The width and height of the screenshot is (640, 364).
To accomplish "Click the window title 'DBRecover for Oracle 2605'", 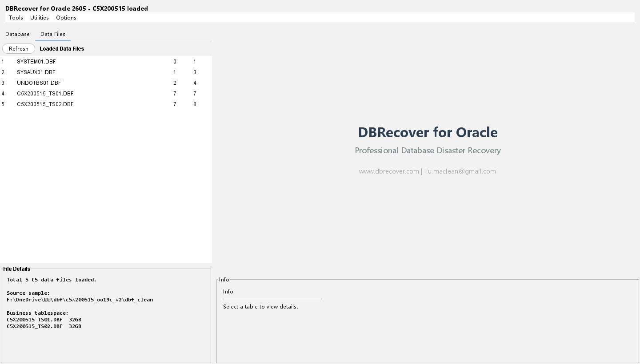I will pyautogui.click(x=46, y=8).
